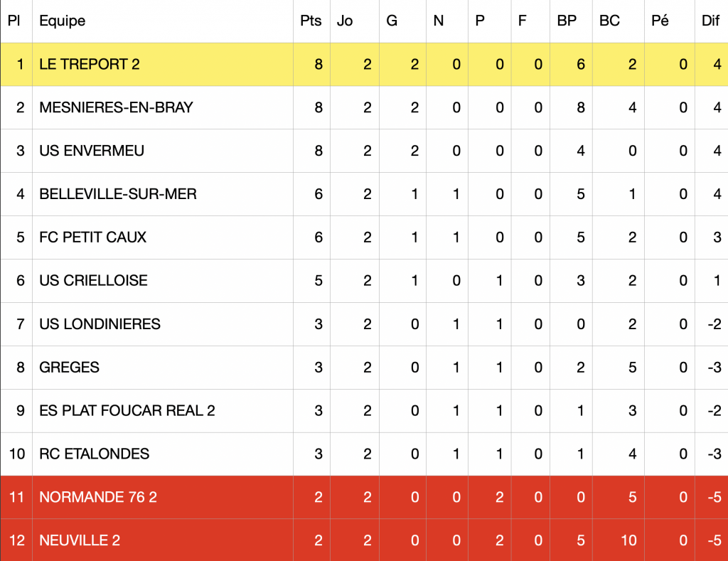Open ES PLAT FOUCAR REAL 2 entry
The image size is (728, 561).
click(x=127, y=410)
